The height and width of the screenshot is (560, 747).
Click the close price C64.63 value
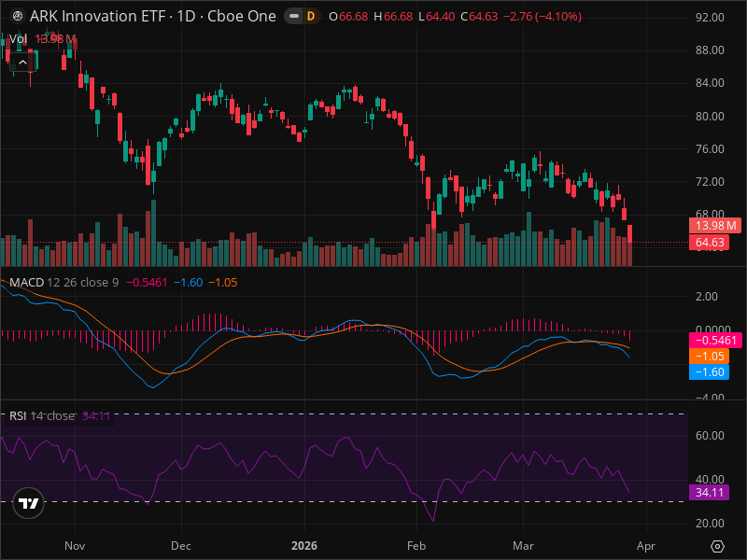pos(479,17)
